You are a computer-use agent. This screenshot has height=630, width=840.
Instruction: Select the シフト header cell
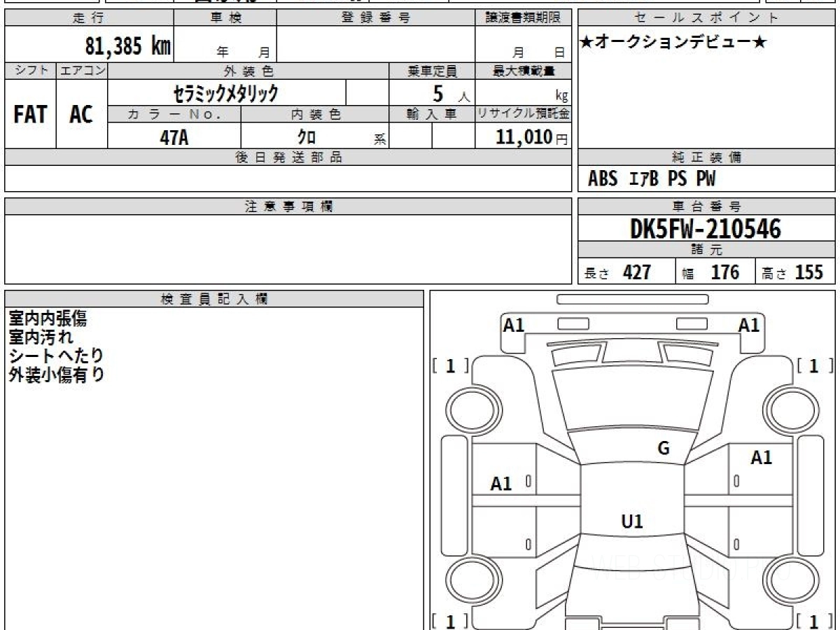point(30,71)
